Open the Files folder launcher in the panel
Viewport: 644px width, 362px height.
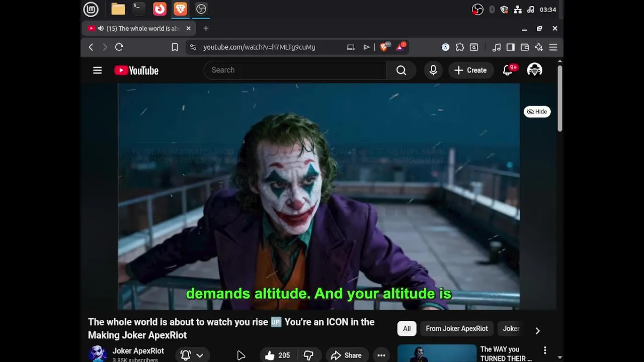click(118, 9)
